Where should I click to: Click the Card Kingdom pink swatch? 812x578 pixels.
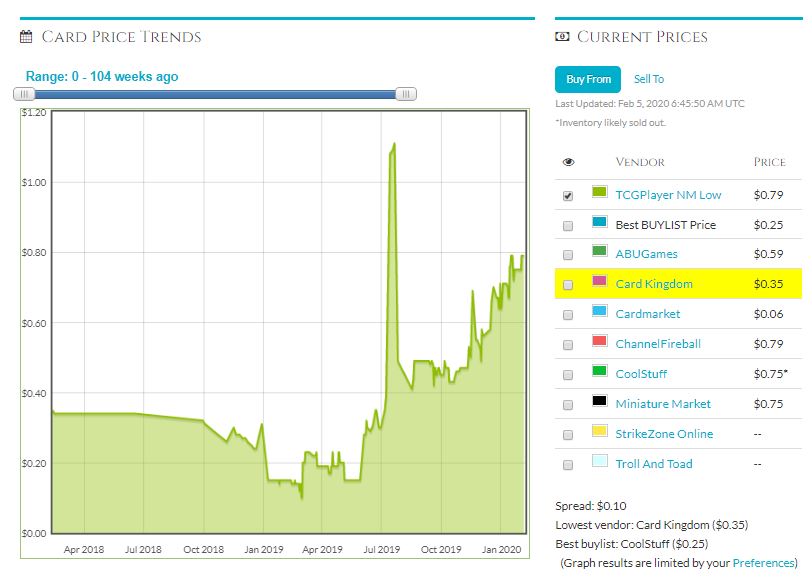click(x=599, y=281)
